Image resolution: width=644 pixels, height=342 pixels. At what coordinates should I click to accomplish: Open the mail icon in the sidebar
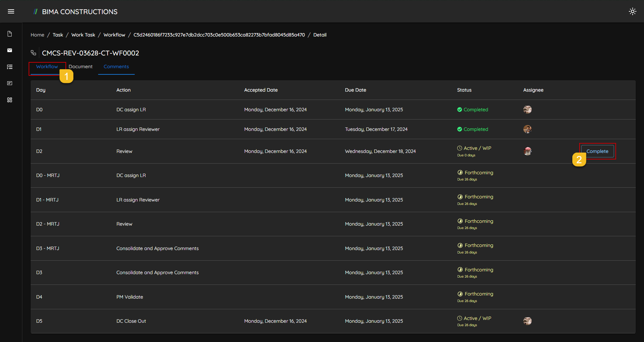[x=10, y=50]
